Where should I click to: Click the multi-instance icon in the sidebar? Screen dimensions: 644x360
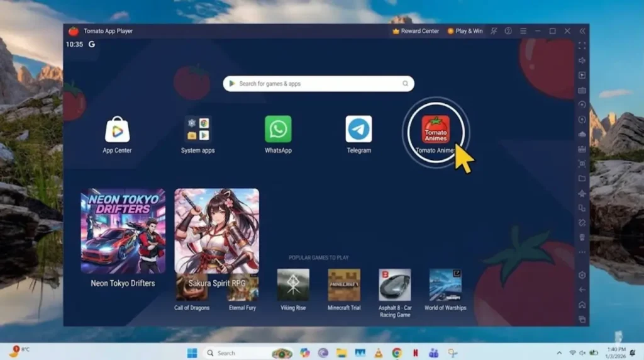(582, 208)
